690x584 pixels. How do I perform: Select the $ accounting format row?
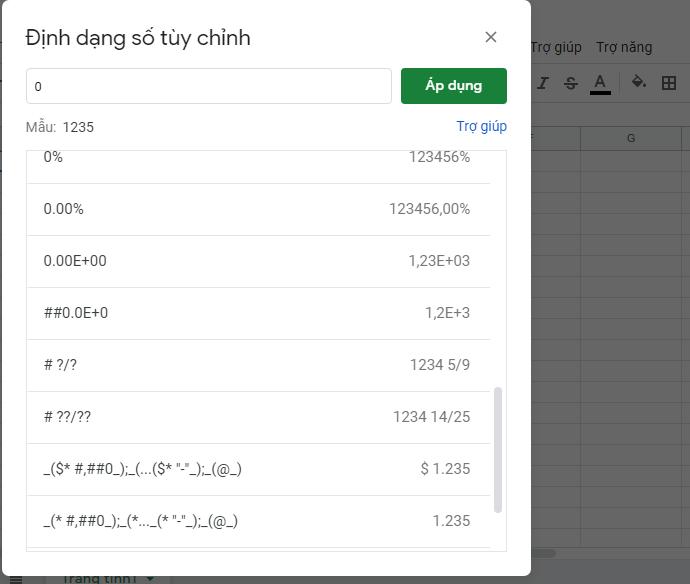tap(258, 469)
